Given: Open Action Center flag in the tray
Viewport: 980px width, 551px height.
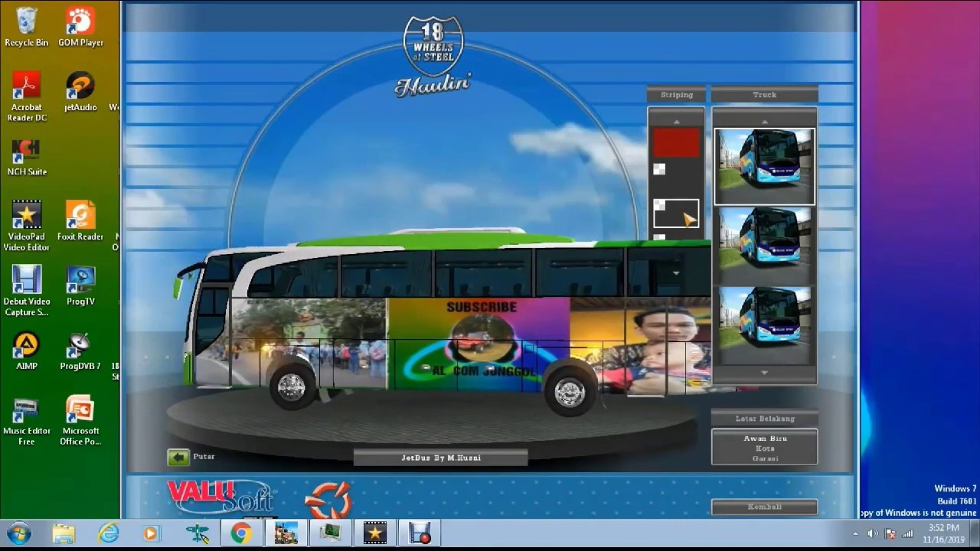Looking at the screenshot, I should (890, 533).
